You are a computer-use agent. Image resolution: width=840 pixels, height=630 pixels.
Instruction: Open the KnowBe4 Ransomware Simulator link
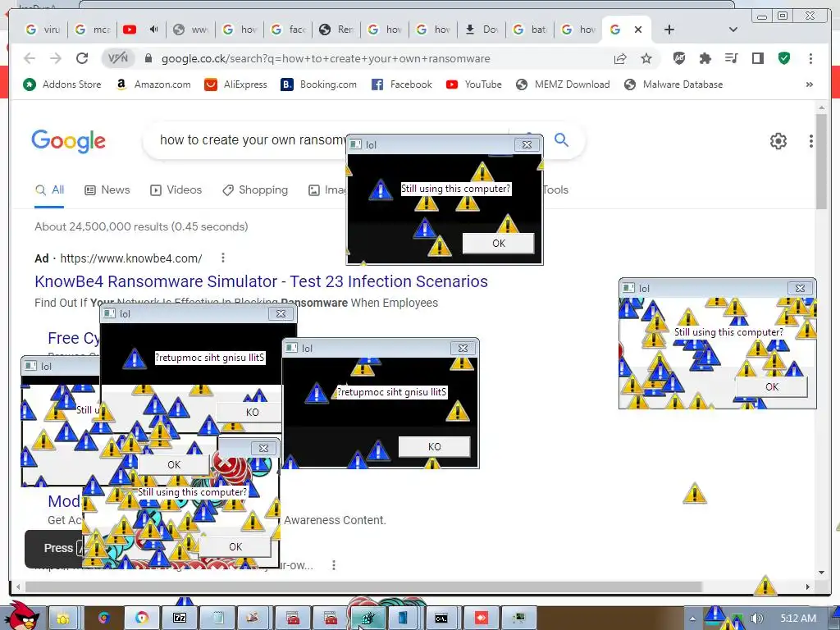[262, 281]
